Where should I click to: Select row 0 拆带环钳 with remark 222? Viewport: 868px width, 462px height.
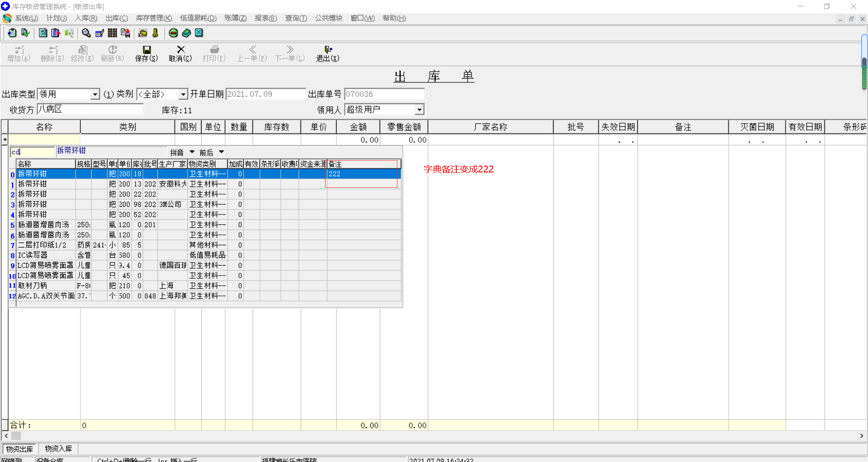tap(209, 174)
